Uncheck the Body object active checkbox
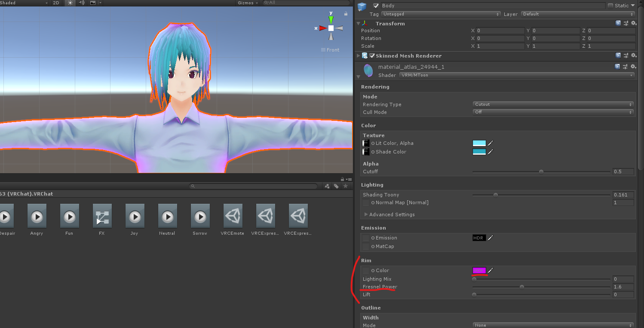 376,6
